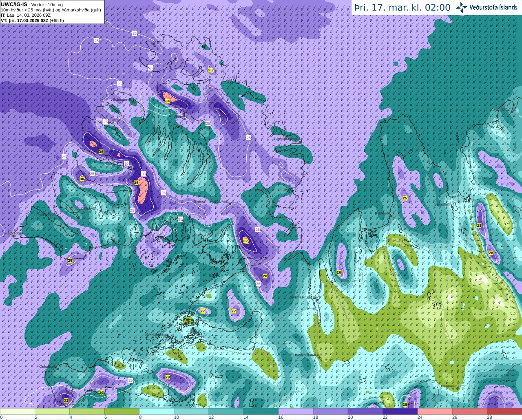The width and height of the screenshot is (522, 420).
Task: Click the Veðurstofa Íslands logo
Action: coord(487,7)
